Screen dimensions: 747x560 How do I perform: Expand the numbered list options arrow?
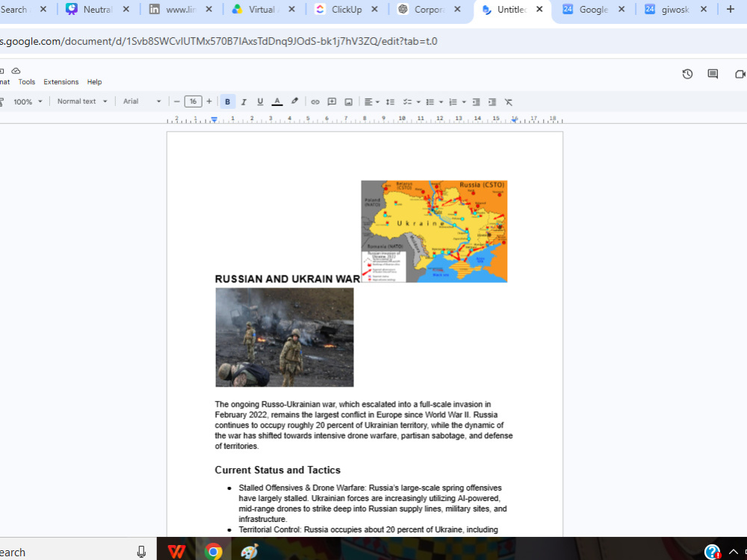pos(464,102)
